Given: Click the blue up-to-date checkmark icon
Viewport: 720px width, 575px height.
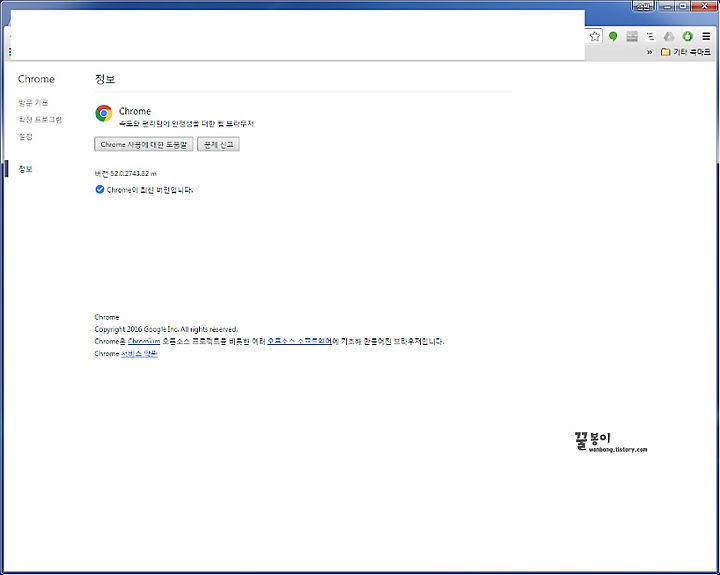Looking at the screenshot, I should pos(100,189).
